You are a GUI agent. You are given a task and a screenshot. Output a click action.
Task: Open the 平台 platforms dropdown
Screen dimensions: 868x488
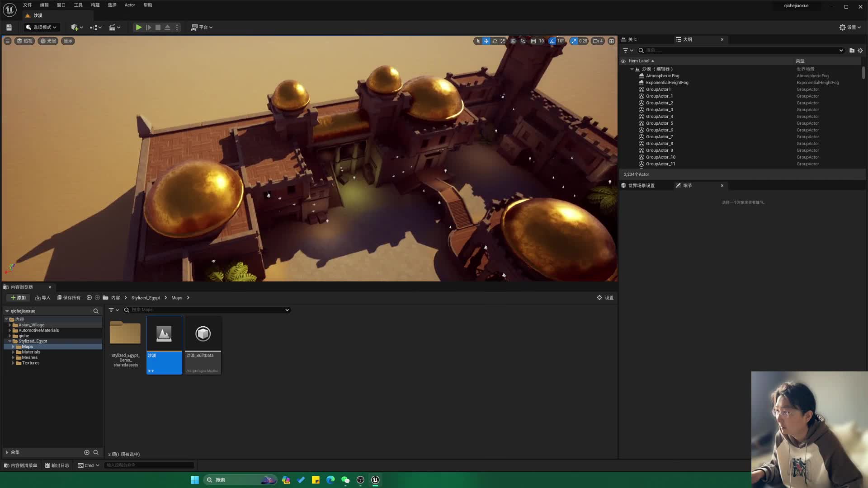[x=202, y=28]
